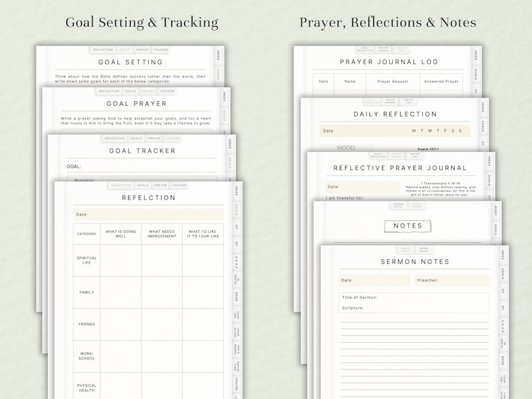The width and height of the screenshot is (532, 399).
Task: Open Tracker top tab on Goal Setting page
Action: click(x=161, y=50)
